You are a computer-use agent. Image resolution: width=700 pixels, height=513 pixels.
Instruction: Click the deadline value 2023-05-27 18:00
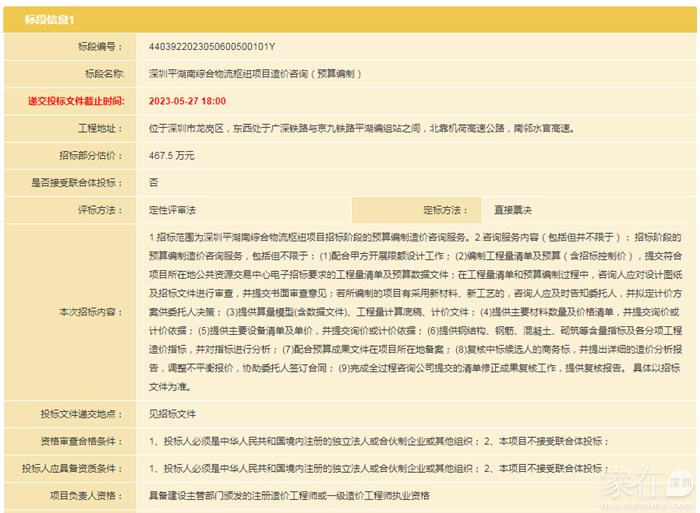187,101
